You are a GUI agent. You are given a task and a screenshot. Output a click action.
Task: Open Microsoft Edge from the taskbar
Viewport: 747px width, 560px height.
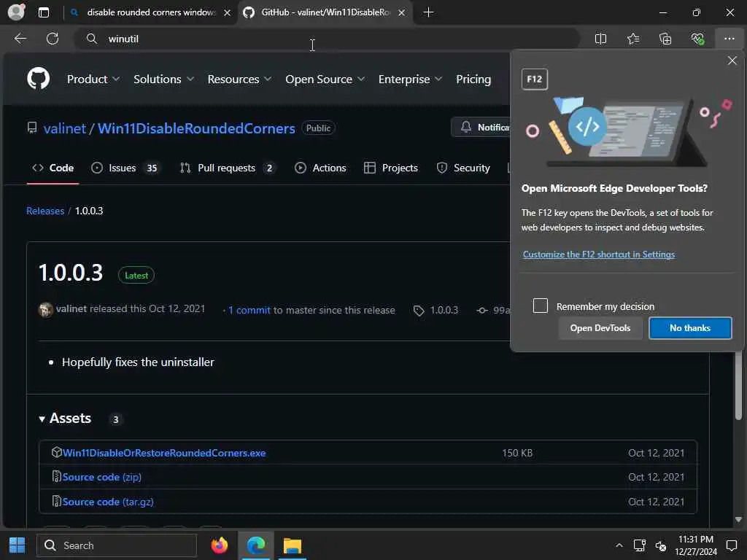coord(256,545)
